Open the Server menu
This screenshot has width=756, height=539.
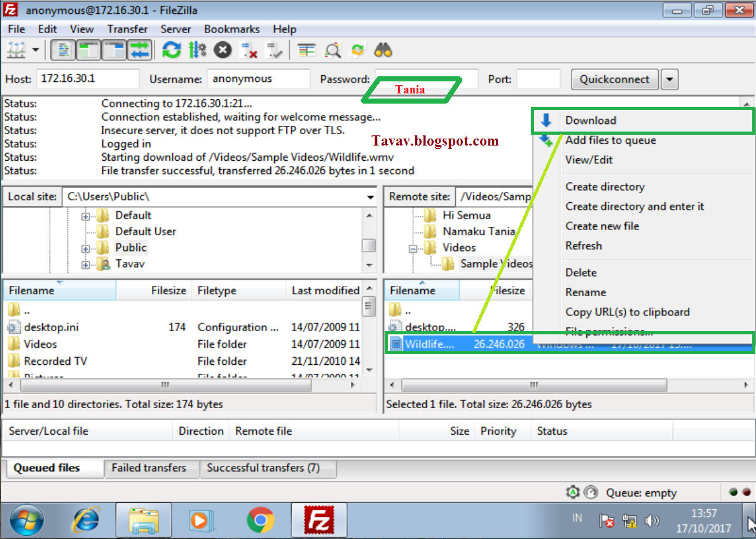175,29
